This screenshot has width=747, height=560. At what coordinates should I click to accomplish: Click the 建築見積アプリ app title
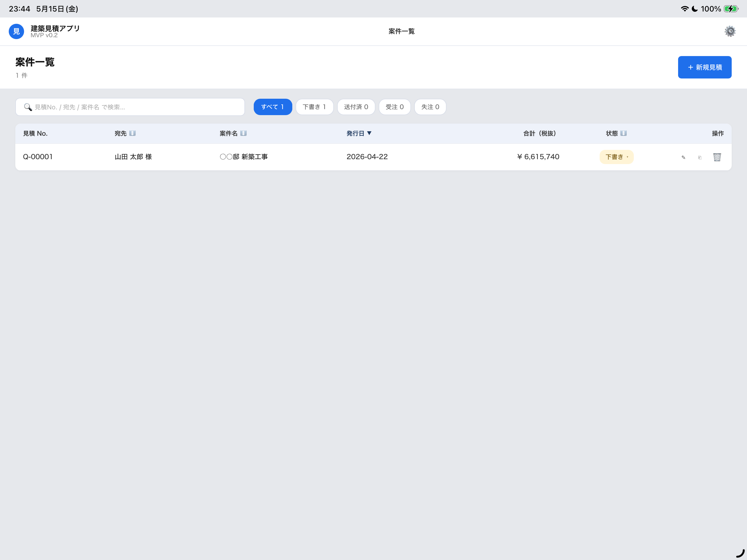[55, 28]
